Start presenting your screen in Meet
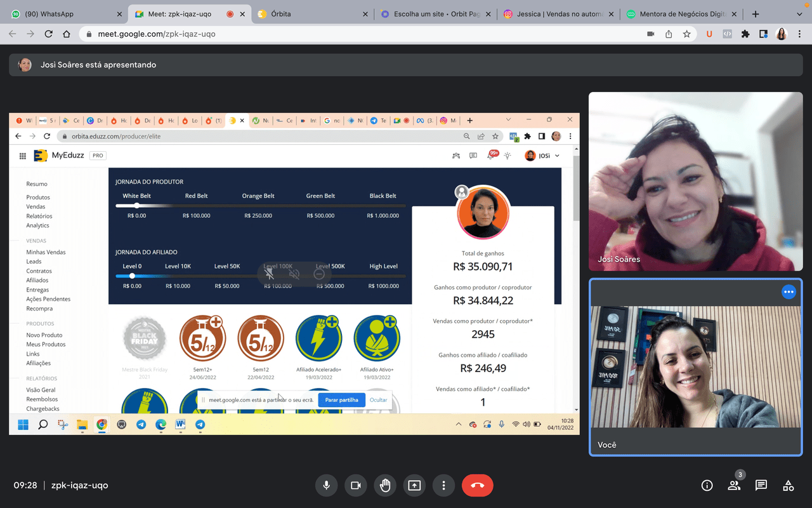Screen dimensions: 812x508 click(x=414, y=485)
